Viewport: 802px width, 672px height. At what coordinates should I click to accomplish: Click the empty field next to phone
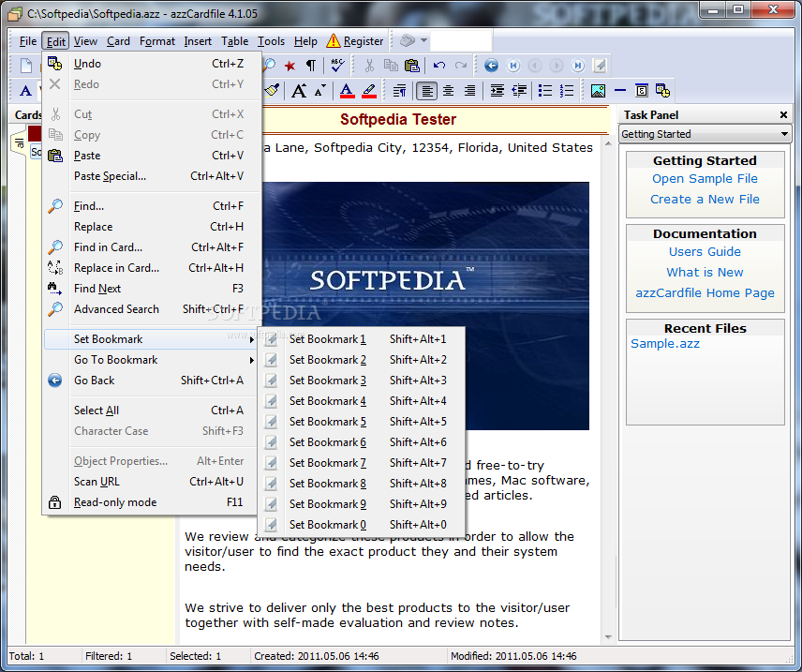[x=461, y=40]
